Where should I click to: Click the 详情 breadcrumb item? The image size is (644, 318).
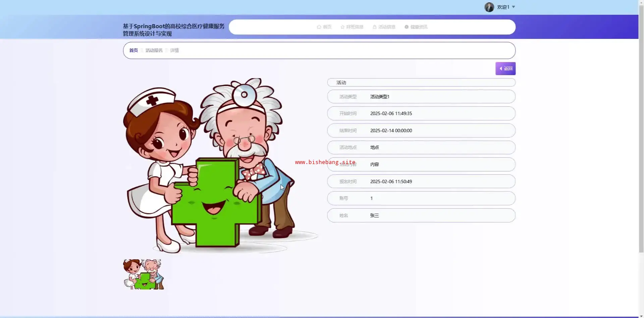pyautogui.click(x=174, y=50)
